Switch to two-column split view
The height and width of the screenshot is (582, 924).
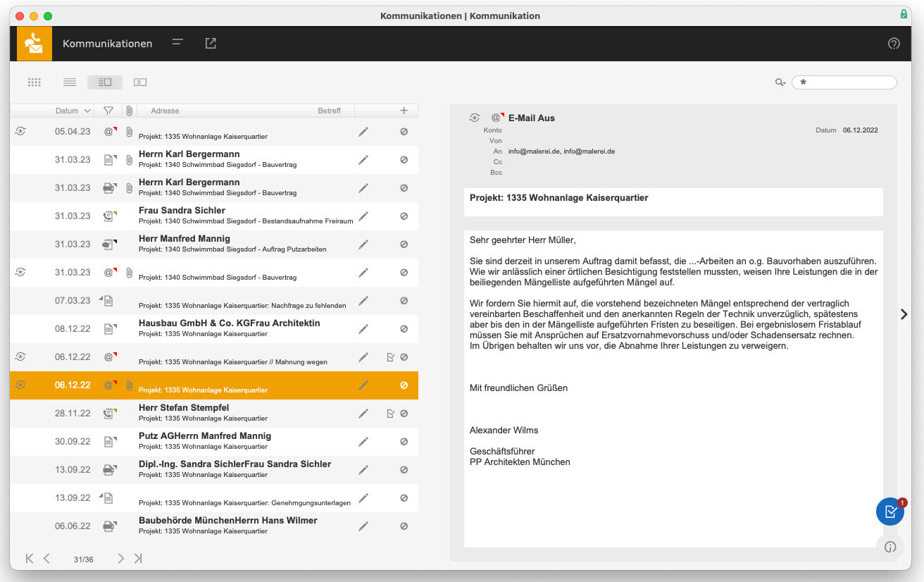[x=140, y=82]
